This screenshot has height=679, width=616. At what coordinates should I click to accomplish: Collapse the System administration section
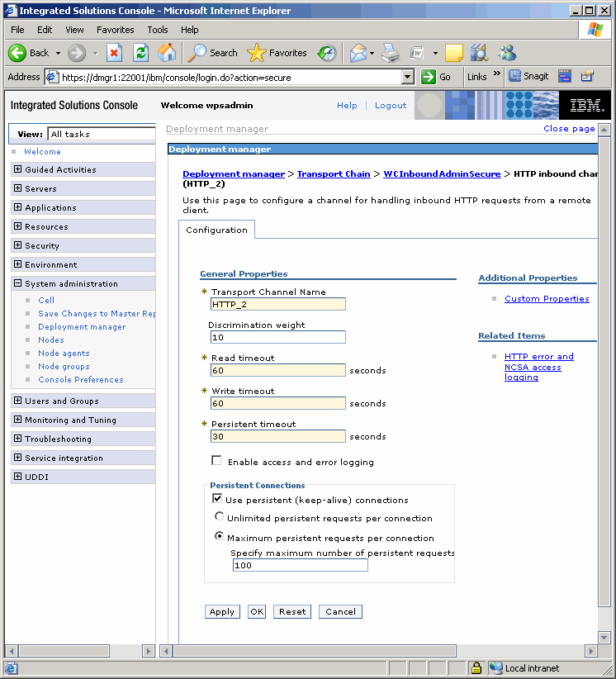coord(18,284)
